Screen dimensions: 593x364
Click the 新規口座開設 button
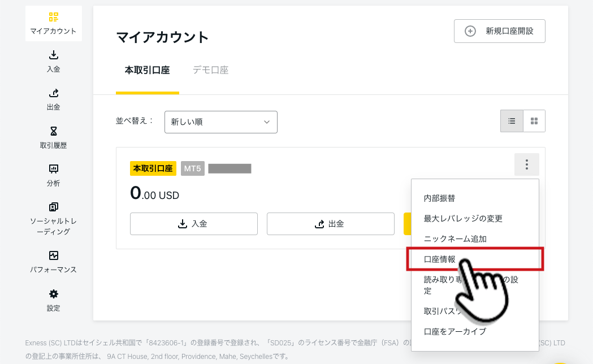tap(499, 31)
